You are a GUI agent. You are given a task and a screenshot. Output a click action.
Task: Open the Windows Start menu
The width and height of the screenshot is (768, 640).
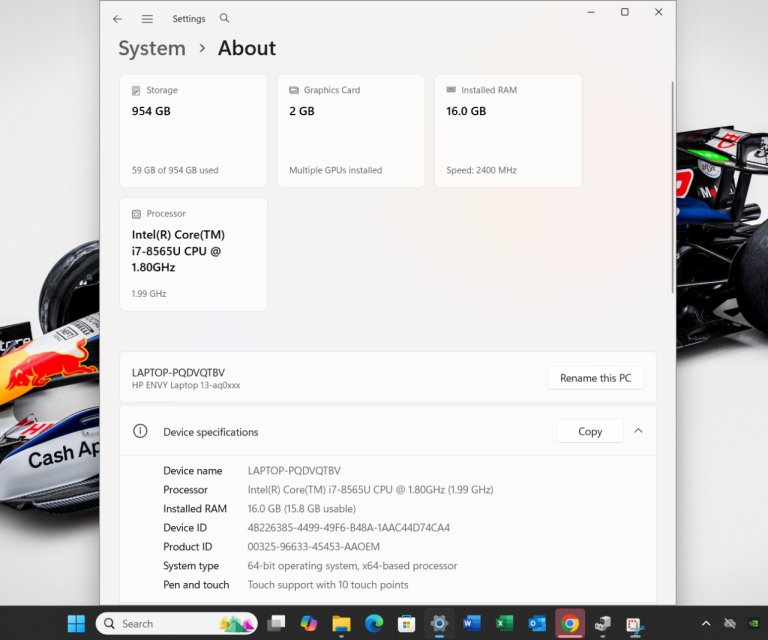pos(76,623)
